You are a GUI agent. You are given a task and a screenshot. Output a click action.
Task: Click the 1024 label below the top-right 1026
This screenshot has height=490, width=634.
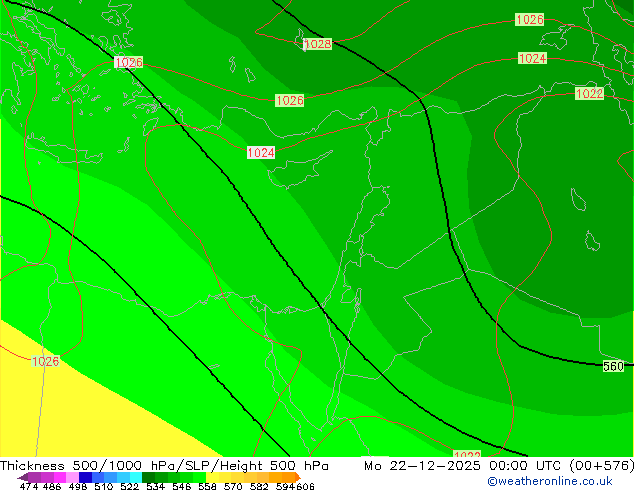click(532, 58)
